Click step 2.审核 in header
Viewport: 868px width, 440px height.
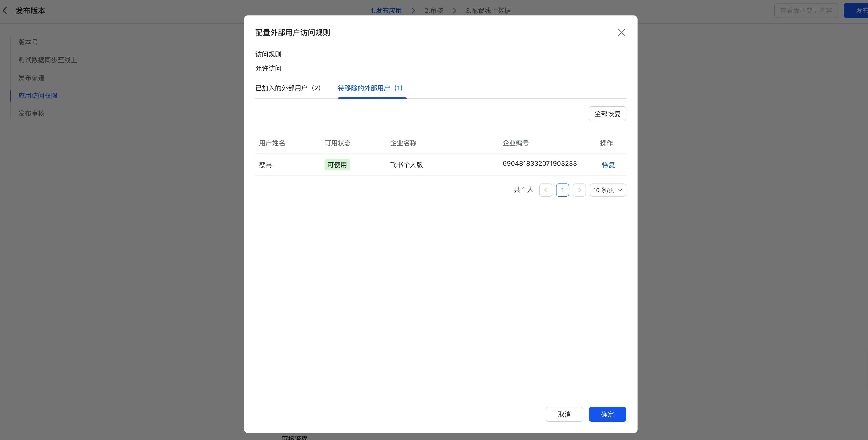(434, 11)
